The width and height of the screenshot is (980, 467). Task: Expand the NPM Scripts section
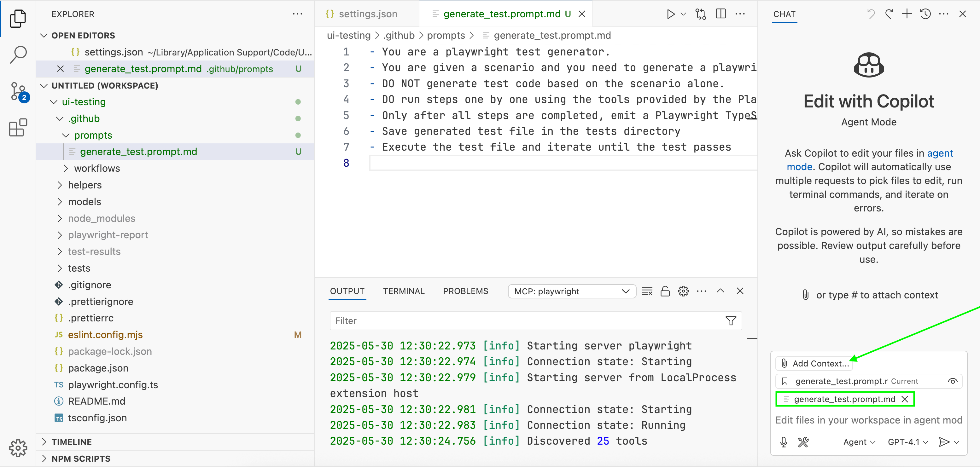(44, 458)
